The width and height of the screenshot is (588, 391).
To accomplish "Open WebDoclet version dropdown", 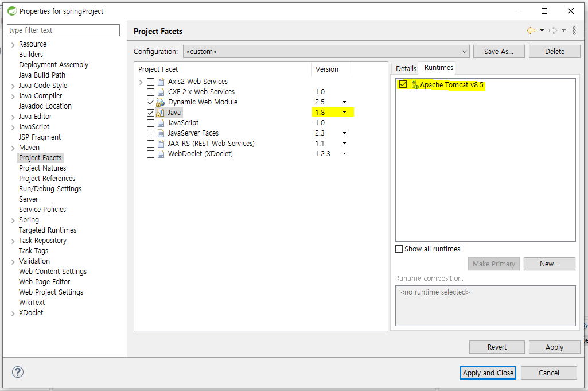I will [x=344, y=153].
